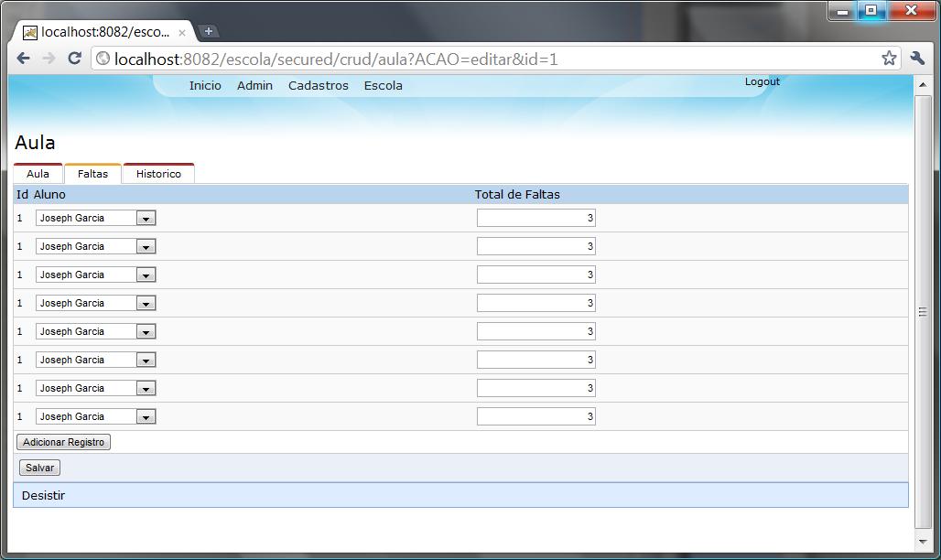Click the Aluno column header
This screenshot has width=941, height=560.
point(49,195)
